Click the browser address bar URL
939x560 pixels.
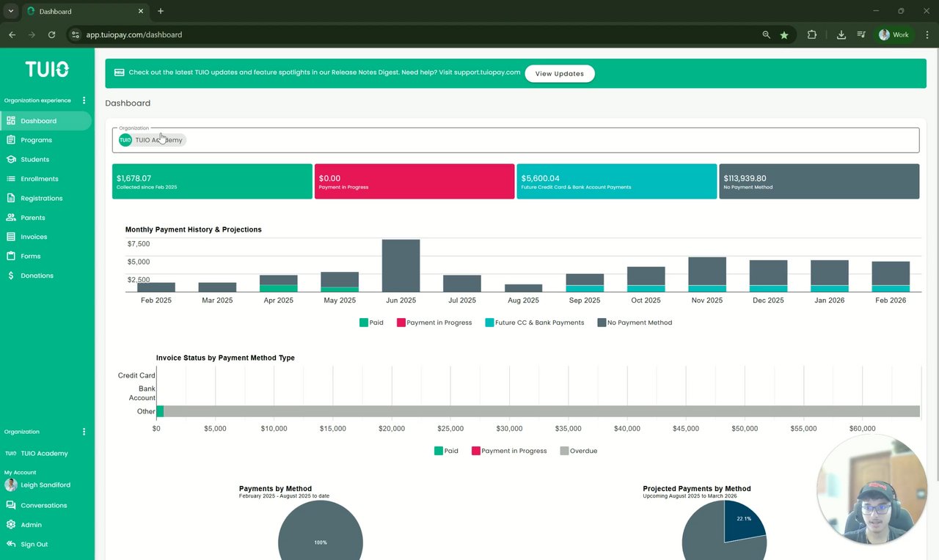pyautogui.click(x=134, y=34)
